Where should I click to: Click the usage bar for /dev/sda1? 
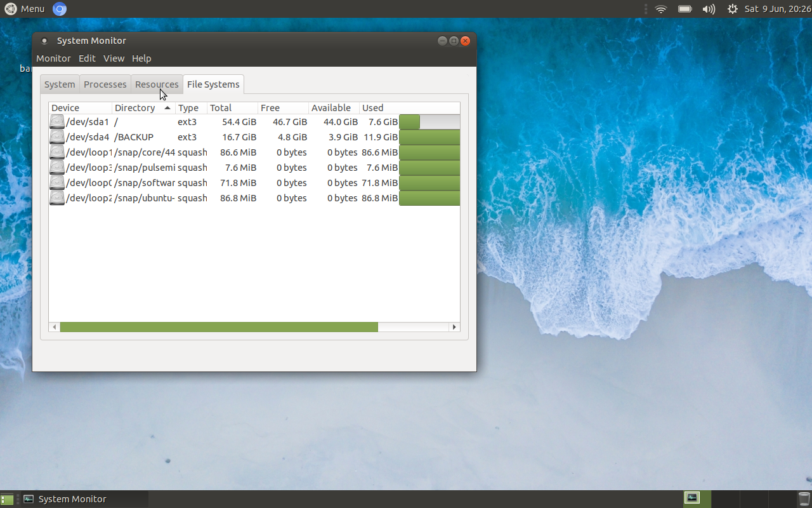click(429, 122)
